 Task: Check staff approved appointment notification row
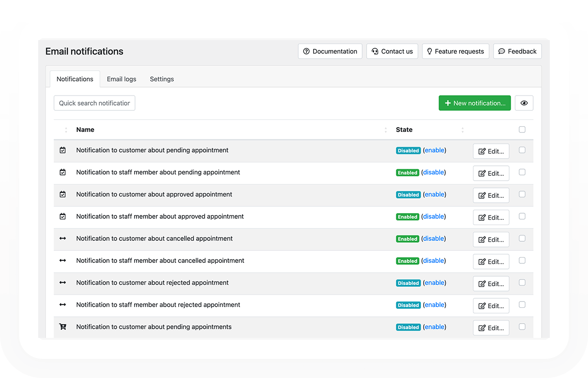point(522,216)
